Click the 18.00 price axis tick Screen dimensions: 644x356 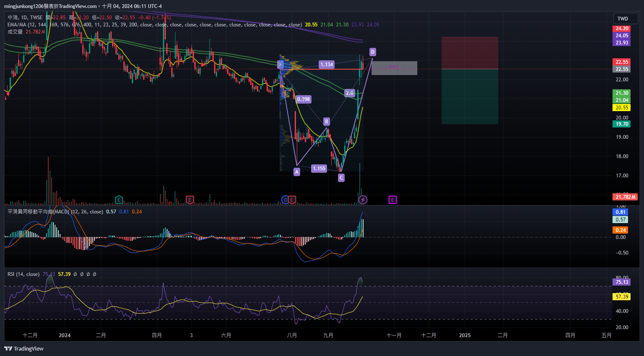pyautogui.click(x=622, y=156)
